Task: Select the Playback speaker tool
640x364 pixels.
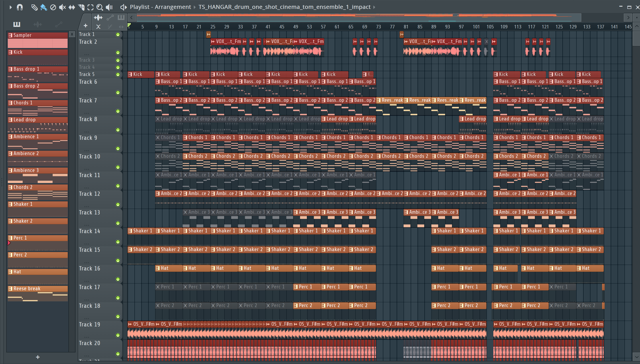Action: (x=109, y=7)
